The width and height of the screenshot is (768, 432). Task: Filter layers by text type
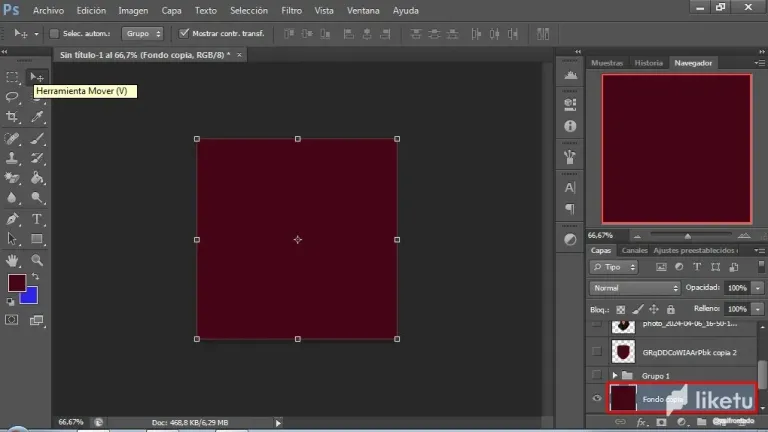click(697, 267)
